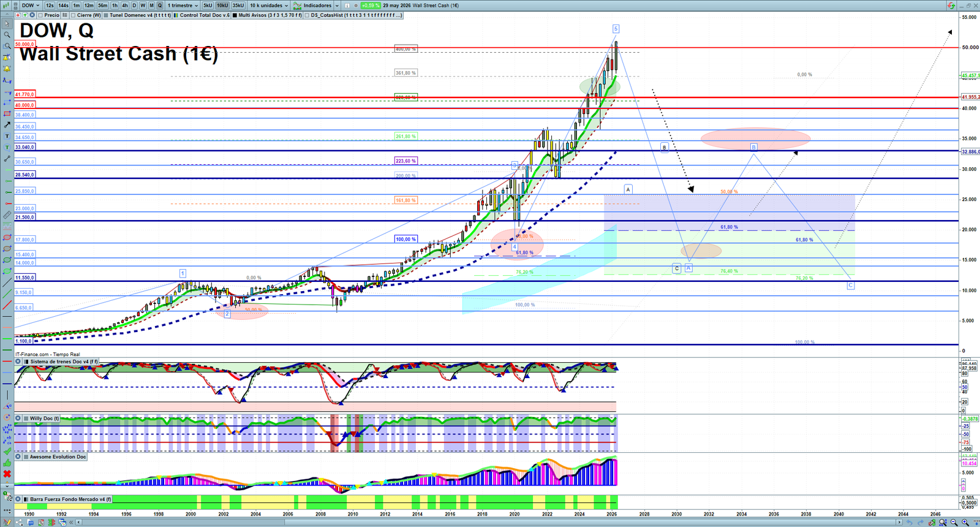Select the red ellipse drawing tool
Viewport: 980px width, 527px height.
pyautogui.click(x=7, y=237)
